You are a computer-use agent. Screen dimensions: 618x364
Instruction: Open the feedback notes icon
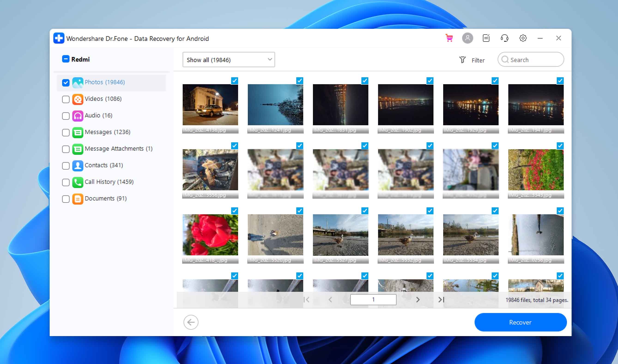(x=486, y=38)
